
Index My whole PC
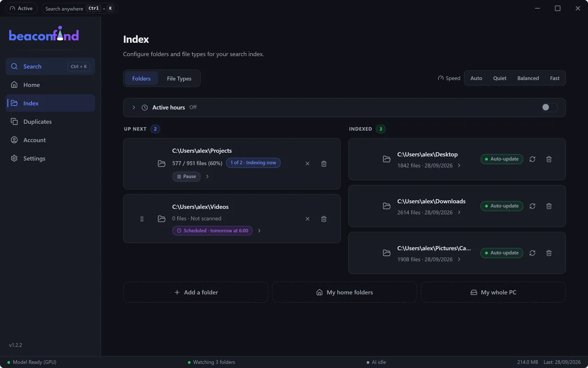493,292
